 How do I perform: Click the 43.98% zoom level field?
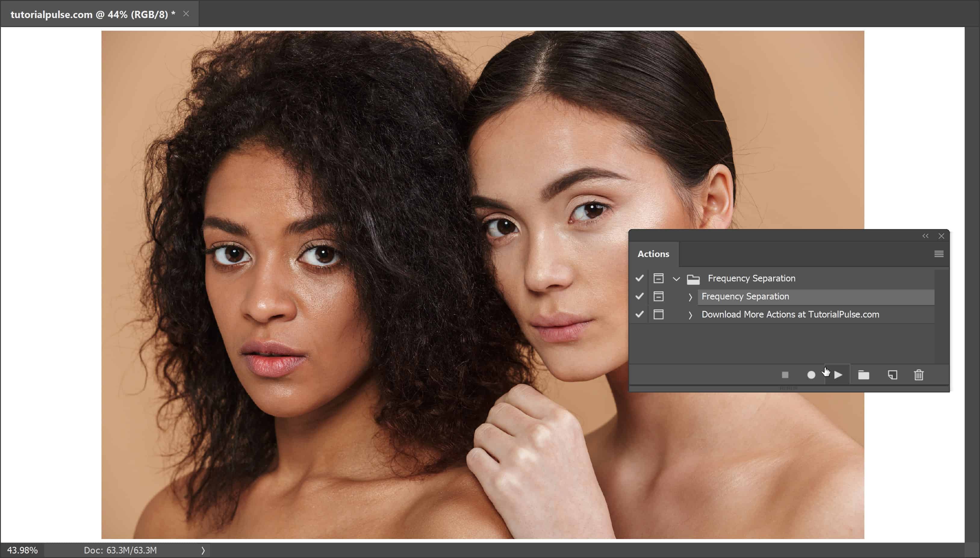click(x=22, y=550)
